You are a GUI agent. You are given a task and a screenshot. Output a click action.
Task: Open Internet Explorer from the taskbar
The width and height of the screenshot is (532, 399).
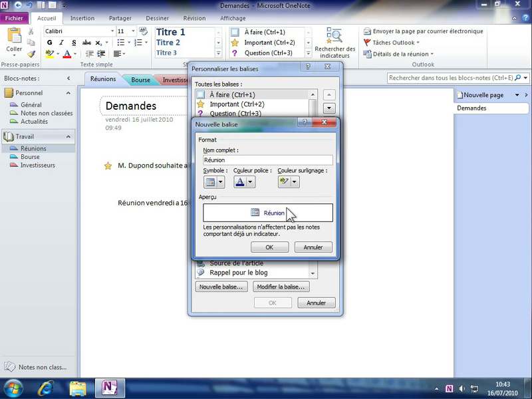[45, 388]
